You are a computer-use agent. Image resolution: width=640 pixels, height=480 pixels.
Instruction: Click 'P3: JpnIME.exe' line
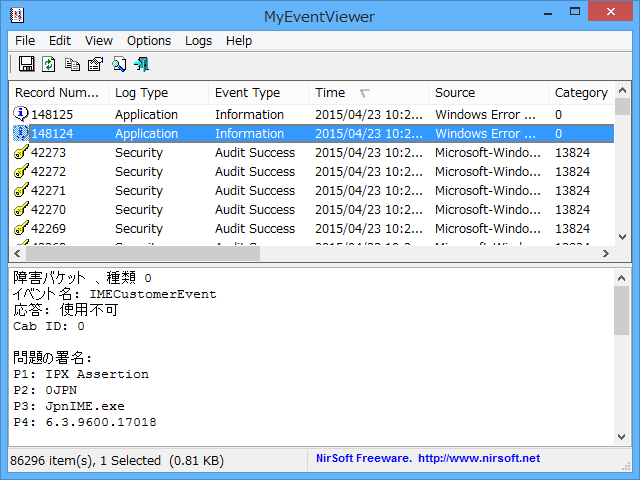(69, 406)
